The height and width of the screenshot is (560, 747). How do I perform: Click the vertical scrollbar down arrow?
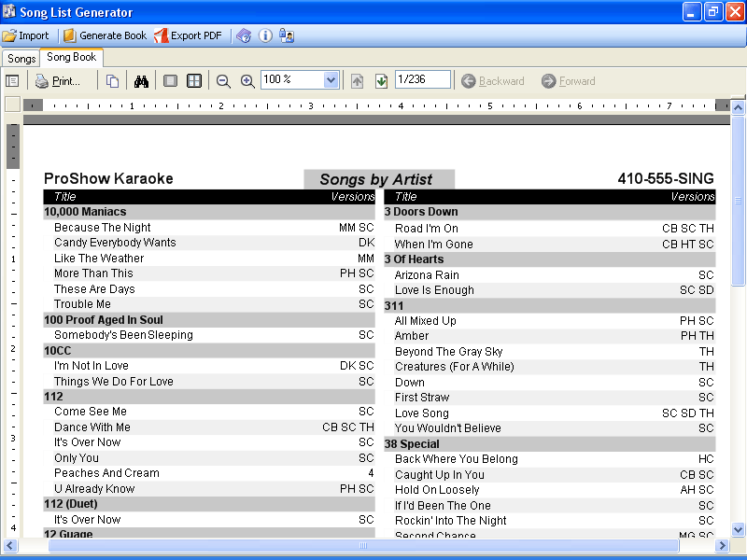738,529
